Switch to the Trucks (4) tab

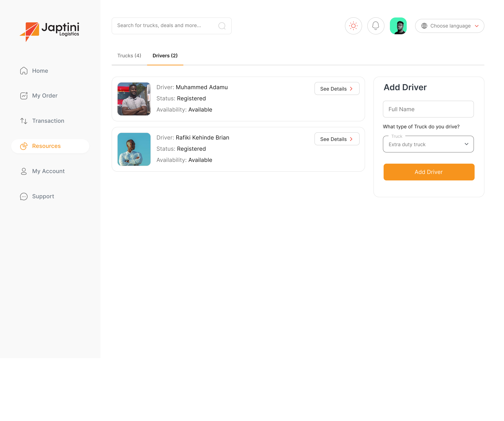[129, 56]
